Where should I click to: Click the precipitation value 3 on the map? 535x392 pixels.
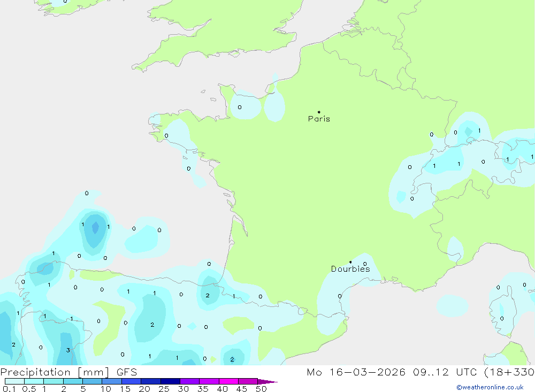coord(68,350)
